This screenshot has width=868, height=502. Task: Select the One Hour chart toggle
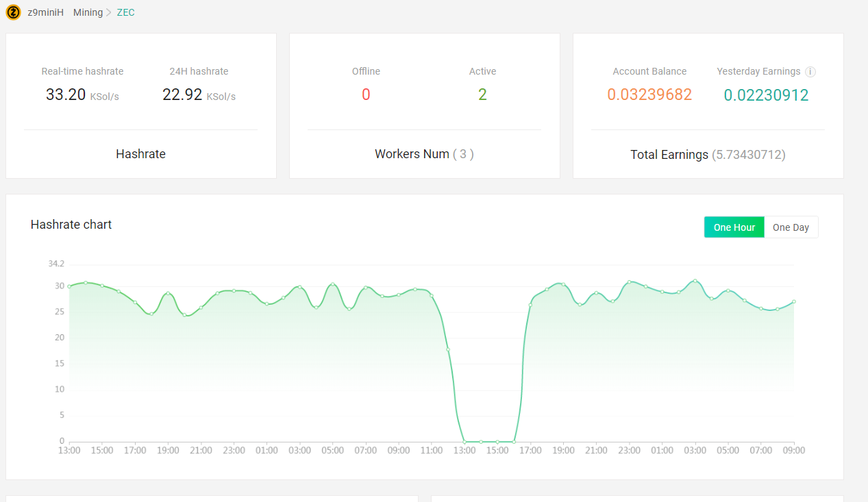[734, 227]
